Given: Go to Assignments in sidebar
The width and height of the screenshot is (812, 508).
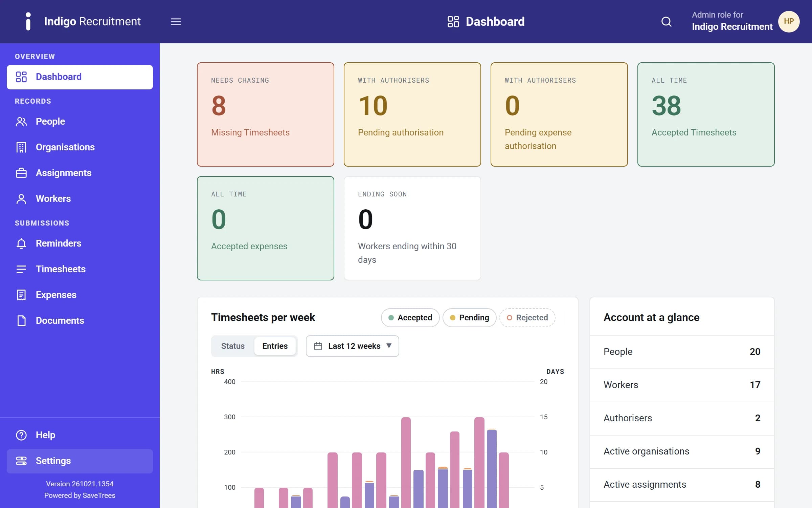Looking at the screenshot, I should coord(80,173).
